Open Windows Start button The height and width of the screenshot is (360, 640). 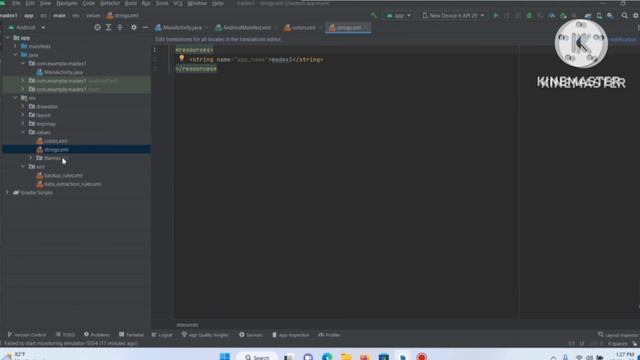click(x=225, y=357)
